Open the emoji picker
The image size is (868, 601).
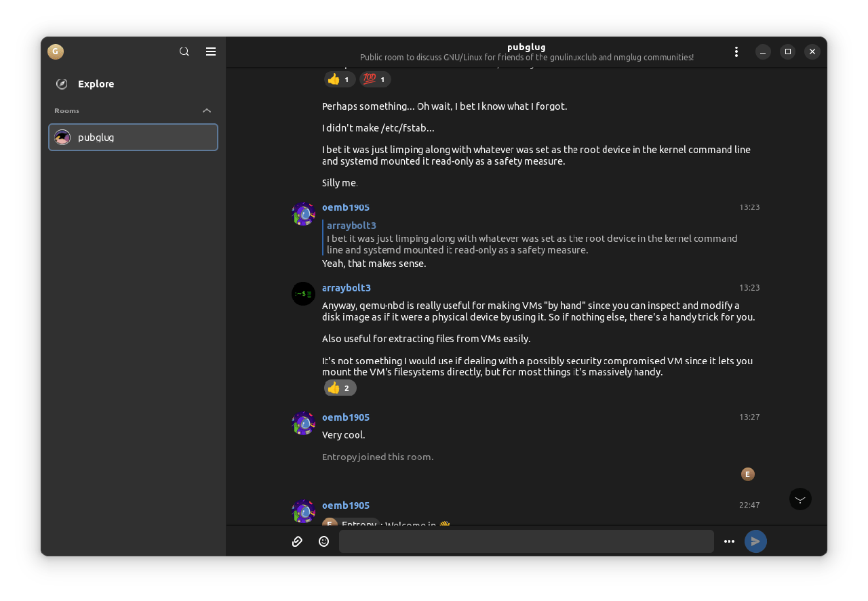[x=323, y=541]
